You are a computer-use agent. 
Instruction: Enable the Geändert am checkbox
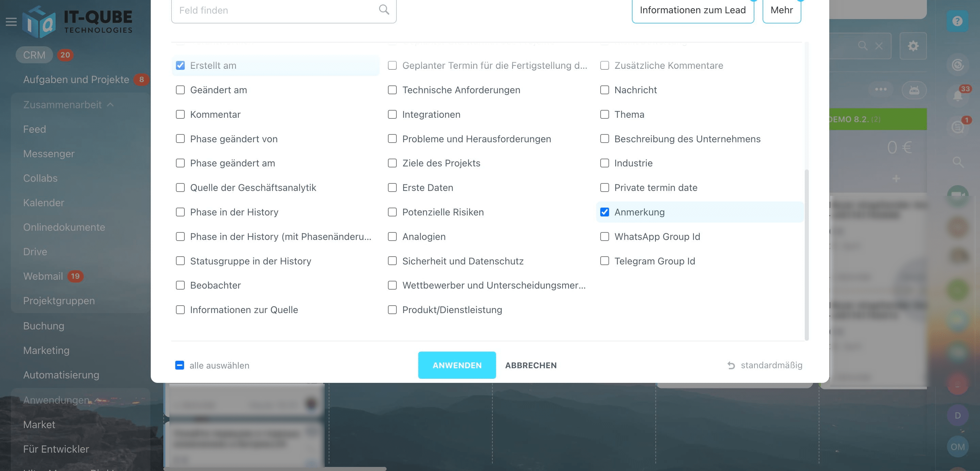coord(180,90)
